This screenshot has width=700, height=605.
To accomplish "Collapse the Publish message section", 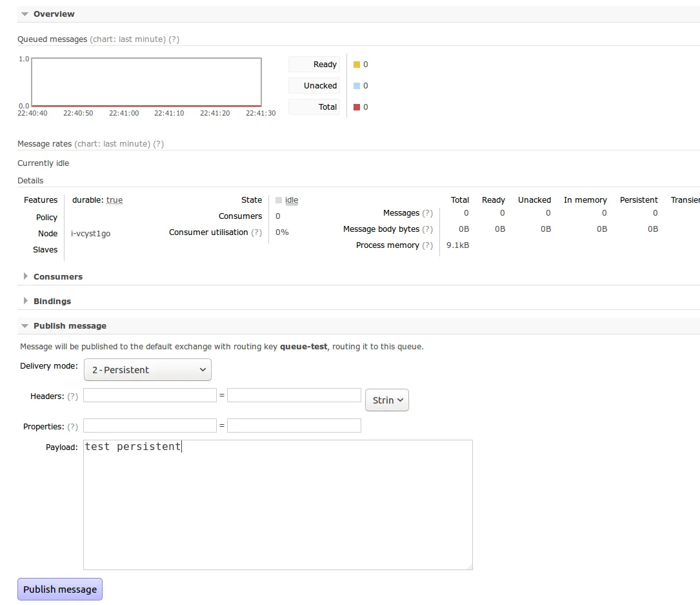I will coord(69,326).
